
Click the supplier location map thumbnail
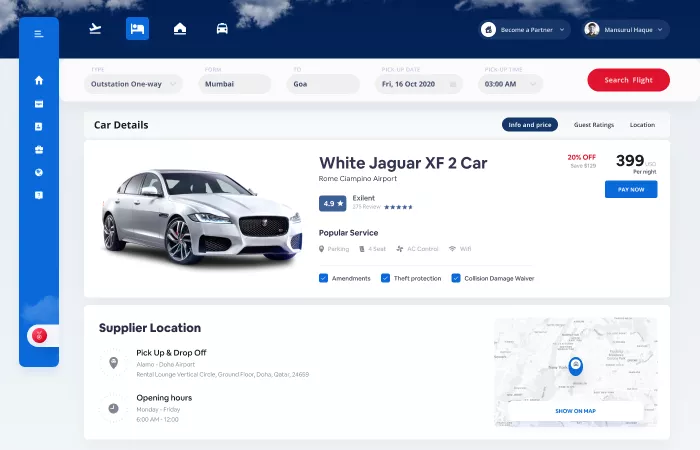[x=575, y=371]
